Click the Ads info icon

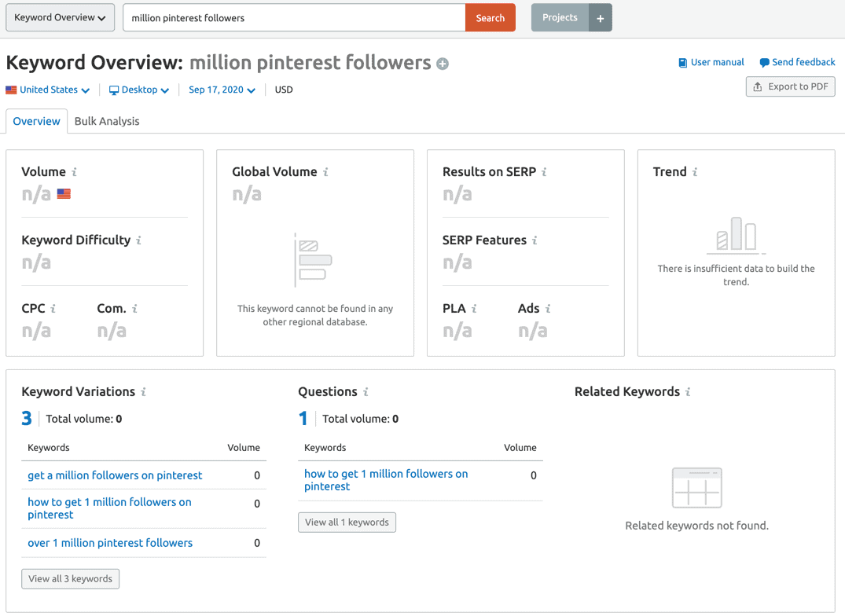coord(548,309)
